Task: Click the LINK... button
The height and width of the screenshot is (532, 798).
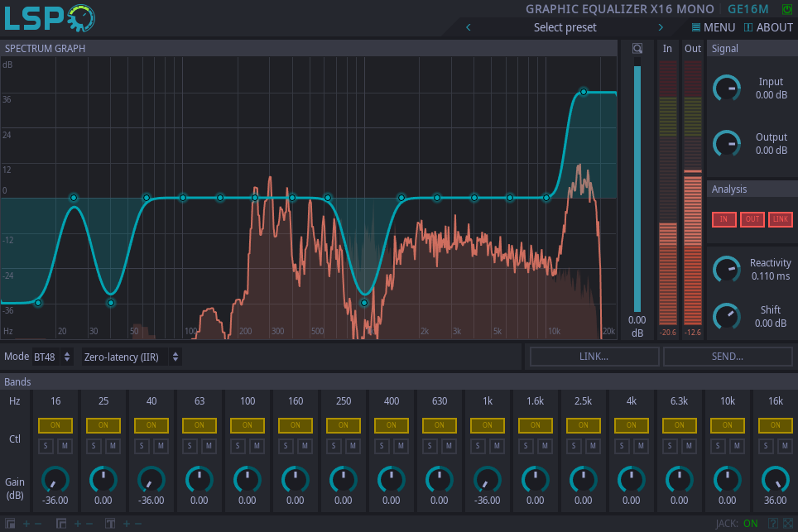Action: point(594,357)
